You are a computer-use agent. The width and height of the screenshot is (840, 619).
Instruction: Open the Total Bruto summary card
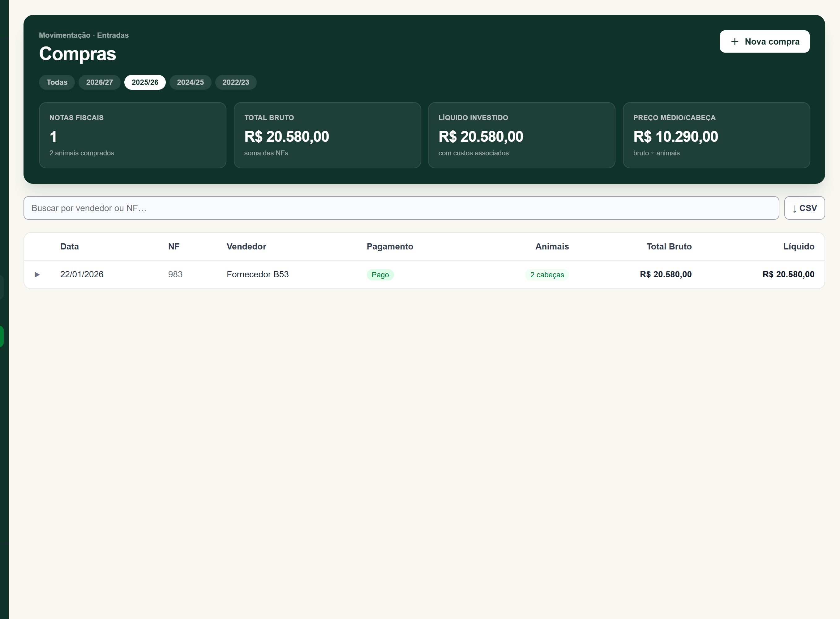(327, 135)
